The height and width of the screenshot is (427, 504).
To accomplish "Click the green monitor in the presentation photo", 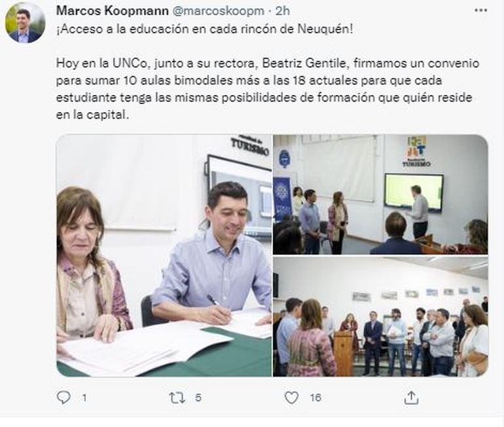I will coord(414,193).
